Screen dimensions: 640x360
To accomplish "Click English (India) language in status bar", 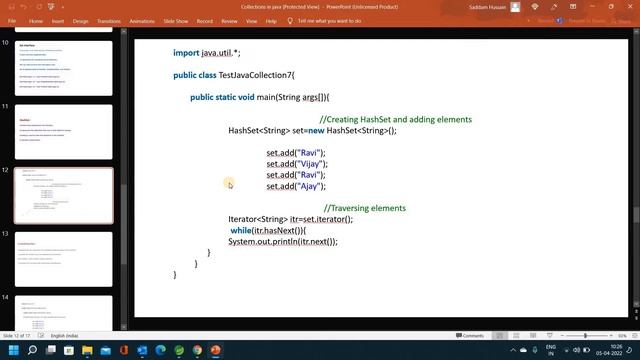I will [x=64, y=336].
